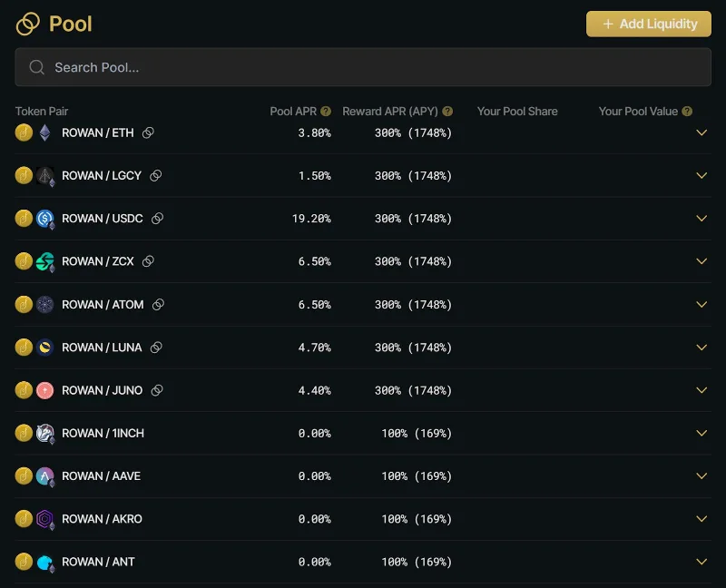Click link icon next to ROWAN / ATOM
Viewport: 726px width, 588px height.
(x=158, y=304)
